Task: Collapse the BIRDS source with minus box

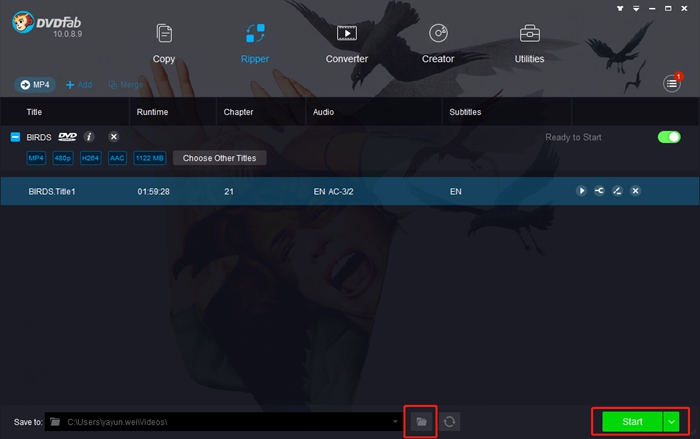Action: click(15, 137)
